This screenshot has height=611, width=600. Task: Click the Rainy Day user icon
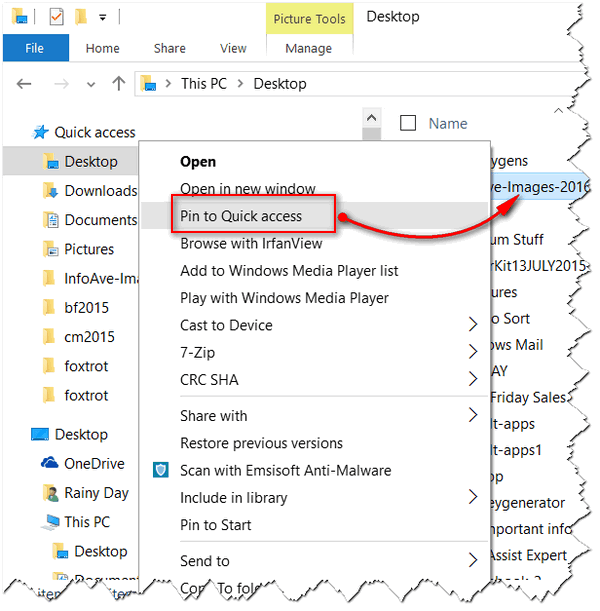[50, 492]
